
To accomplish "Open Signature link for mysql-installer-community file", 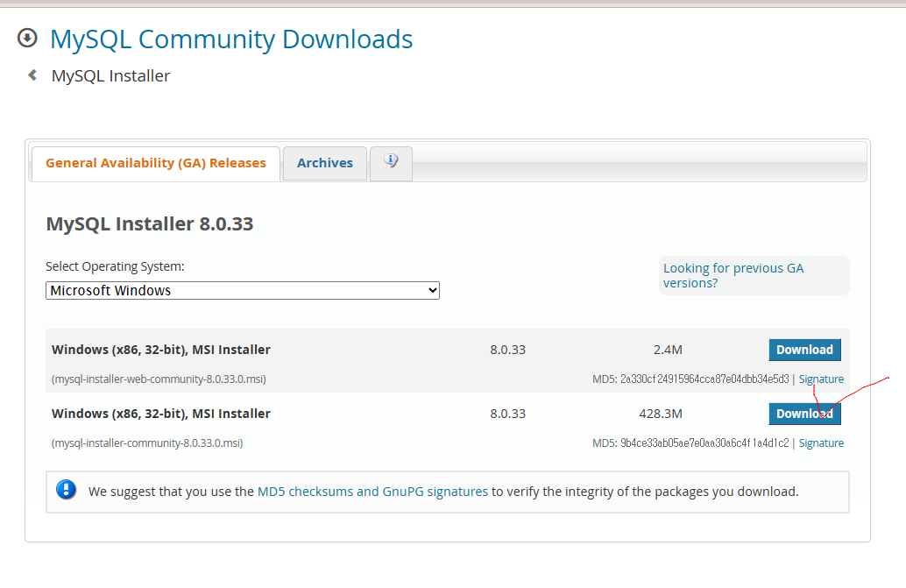I will click(x=821, y=443).
